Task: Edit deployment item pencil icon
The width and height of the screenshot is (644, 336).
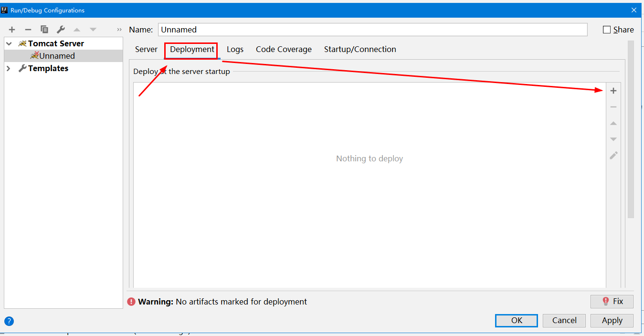Action: [613, 156]
